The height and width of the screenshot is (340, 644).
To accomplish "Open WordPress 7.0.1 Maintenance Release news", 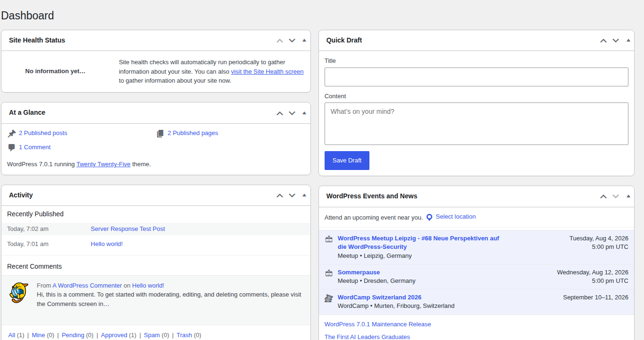I will point(378,324).
